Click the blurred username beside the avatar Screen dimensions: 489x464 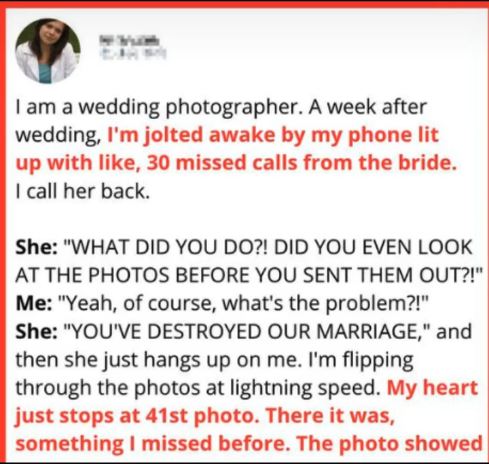[x=130, y=41]
